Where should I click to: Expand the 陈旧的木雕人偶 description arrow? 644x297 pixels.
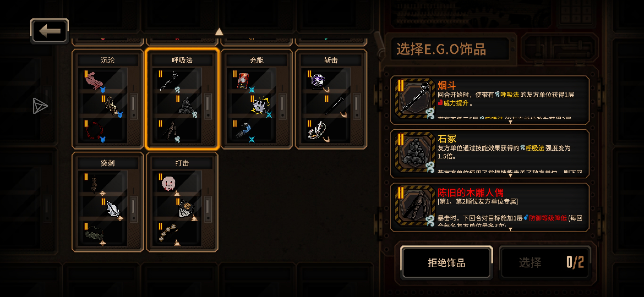[510, 229]
